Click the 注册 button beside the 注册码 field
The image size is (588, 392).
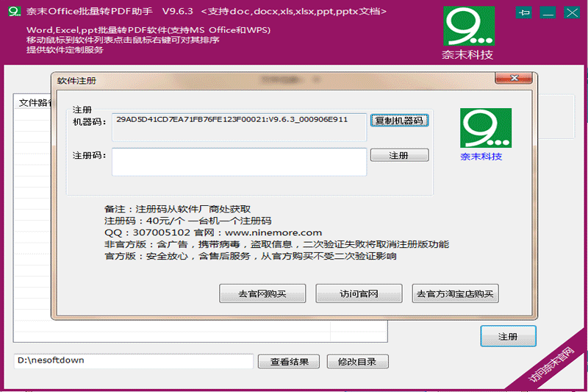pyautogui.click(x=399, y=156)
